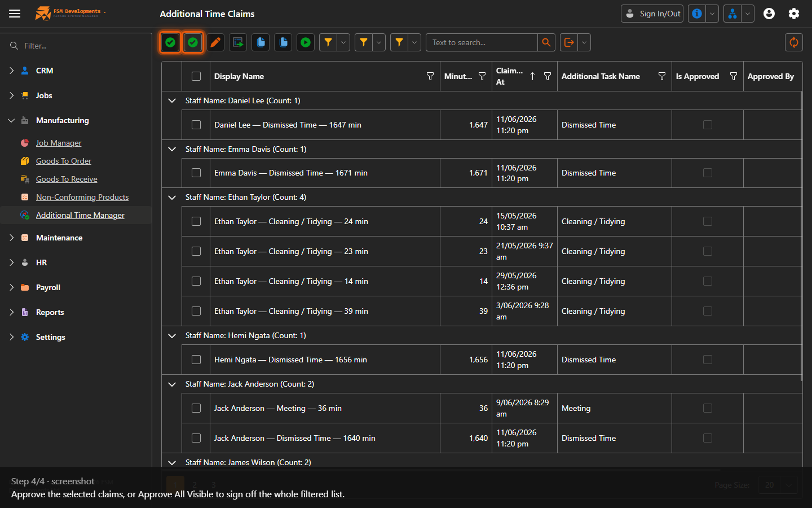812x508 pixels.
Task: Select Ethan Taylor 23 min claim checkbox
Action: tap(196, 251)
